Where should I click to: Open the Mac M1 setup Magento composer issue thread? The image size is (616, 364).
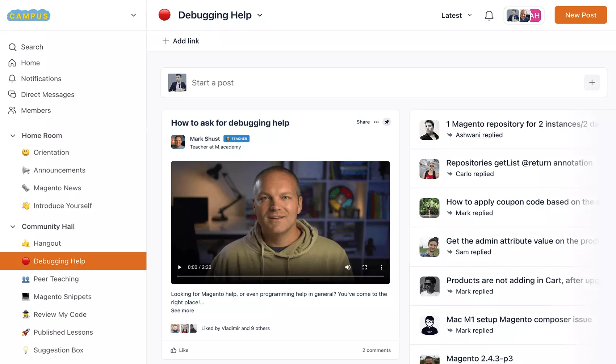519,319
